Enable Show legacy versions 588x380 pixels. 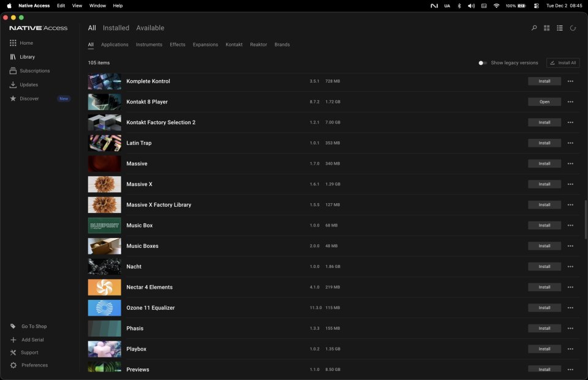coord(482,62)
